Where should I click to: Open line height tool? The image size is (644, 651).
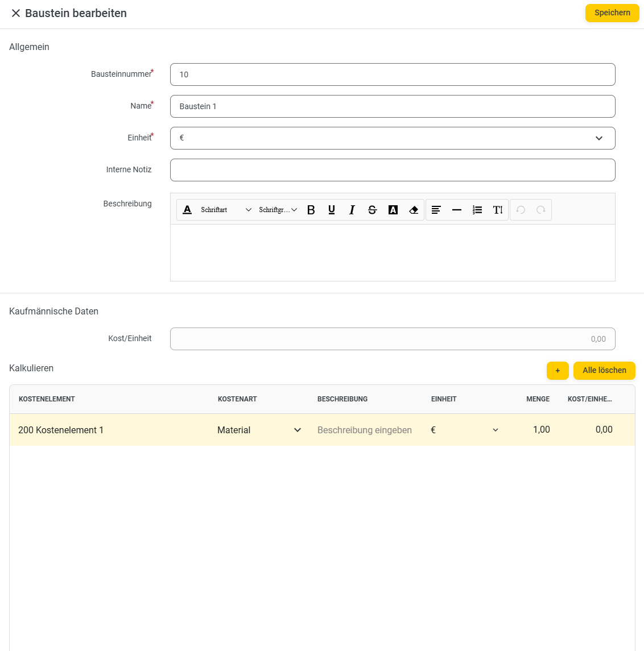click(498, 210)
